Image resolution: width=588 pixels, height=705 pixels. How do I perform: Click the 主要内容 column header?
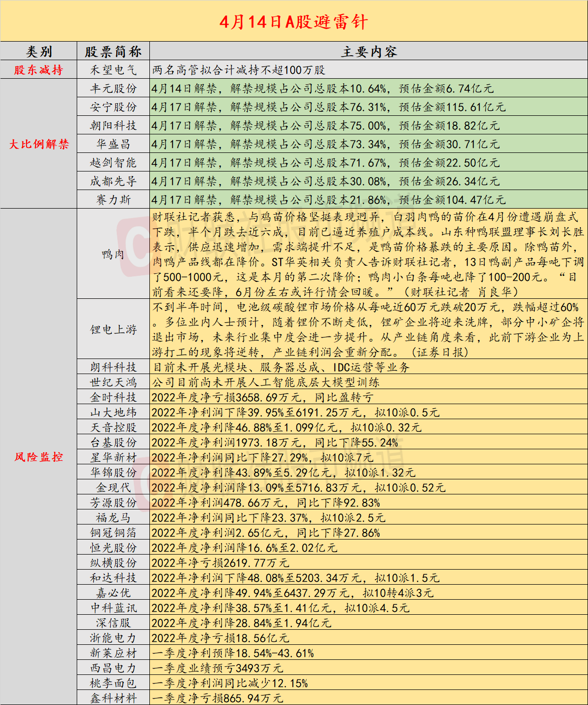(369, 52)
